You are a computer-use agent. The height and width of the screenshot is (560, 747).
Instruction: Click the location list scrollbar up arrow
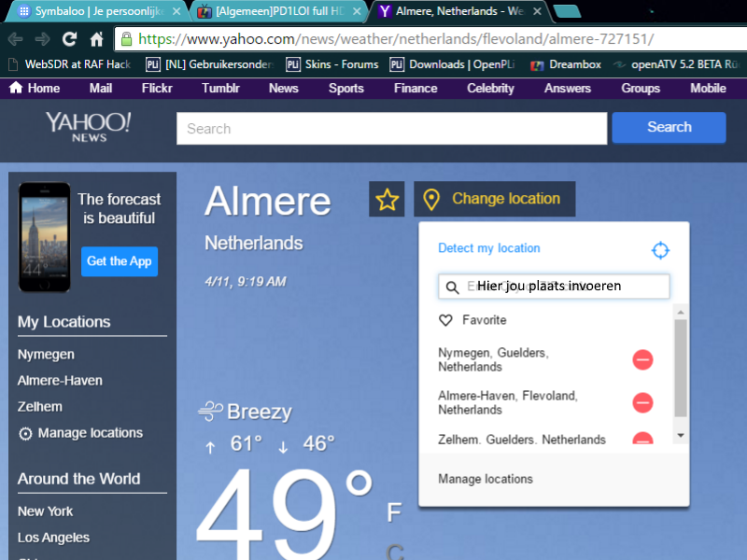point(681,312)
